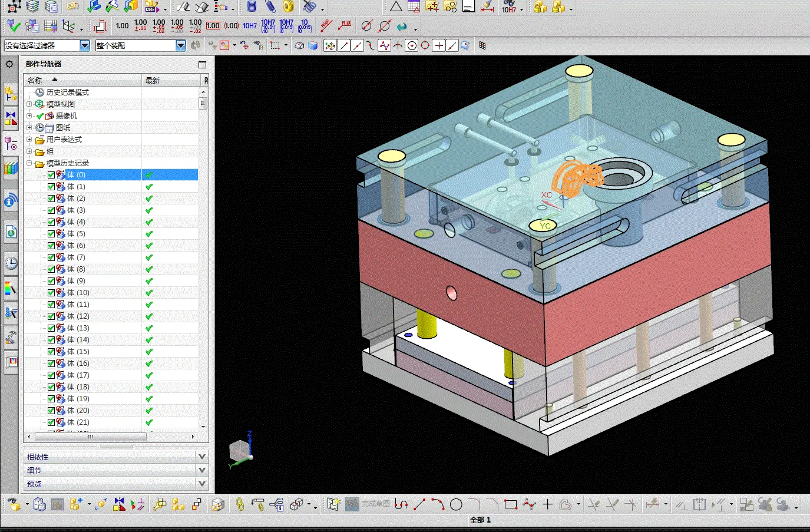
Task: Collapse the 模型历史记录 folder
Action: coord(29,163)
